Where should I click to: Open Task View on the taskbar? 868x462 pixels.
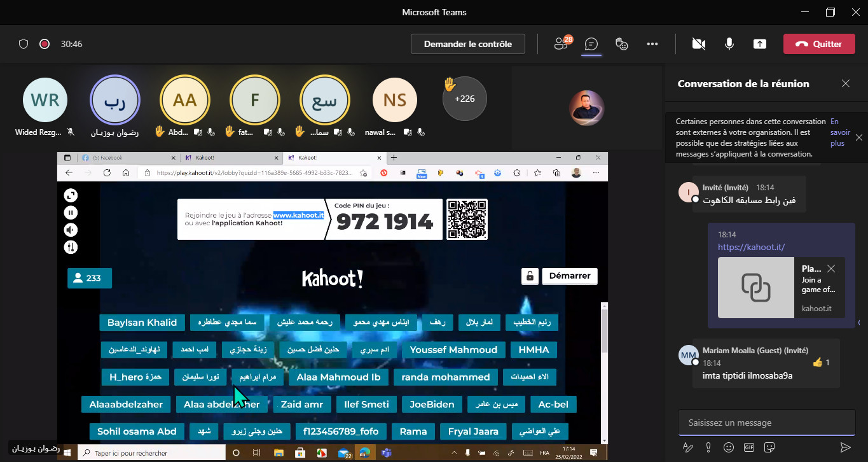point(256,453)
